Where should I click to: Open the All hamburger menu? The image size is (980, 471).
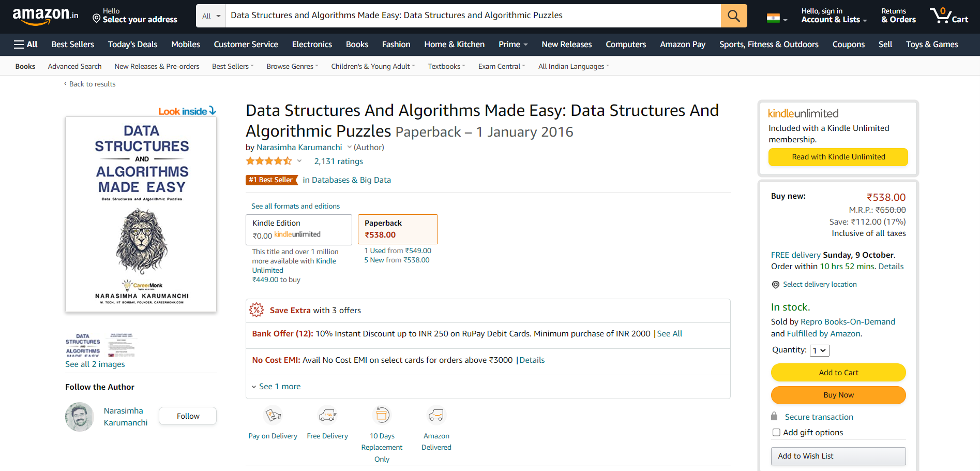[26, 45]
